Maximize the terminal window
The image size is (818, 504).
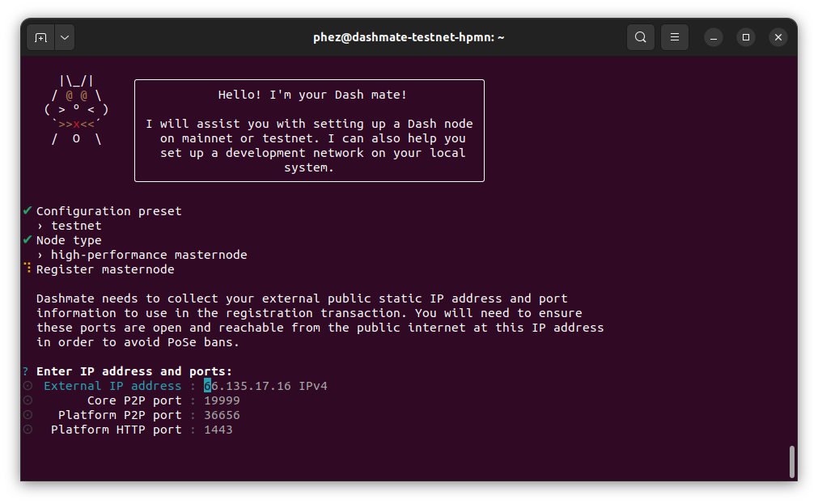click(x=746, y=37)
